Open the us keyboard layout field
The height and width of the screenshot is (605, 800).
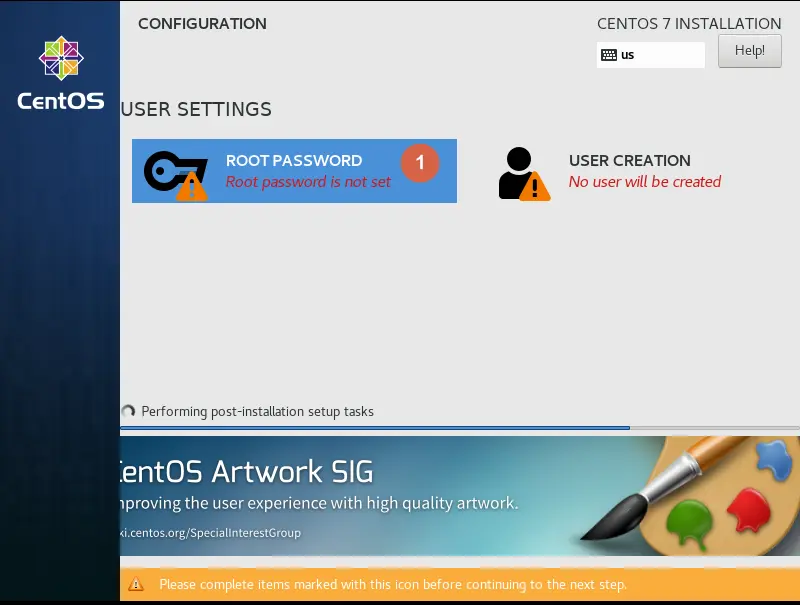pos(651,55)
